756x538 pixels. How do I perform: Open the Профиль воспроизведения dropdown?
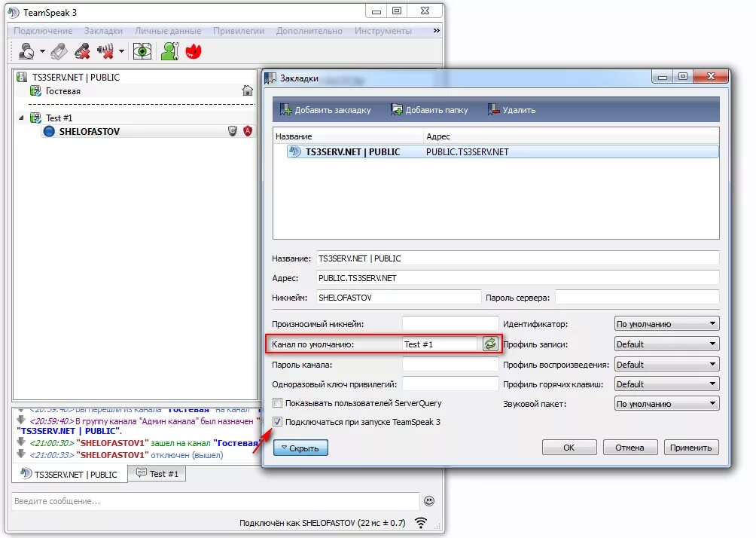click(x=667, y=364)
